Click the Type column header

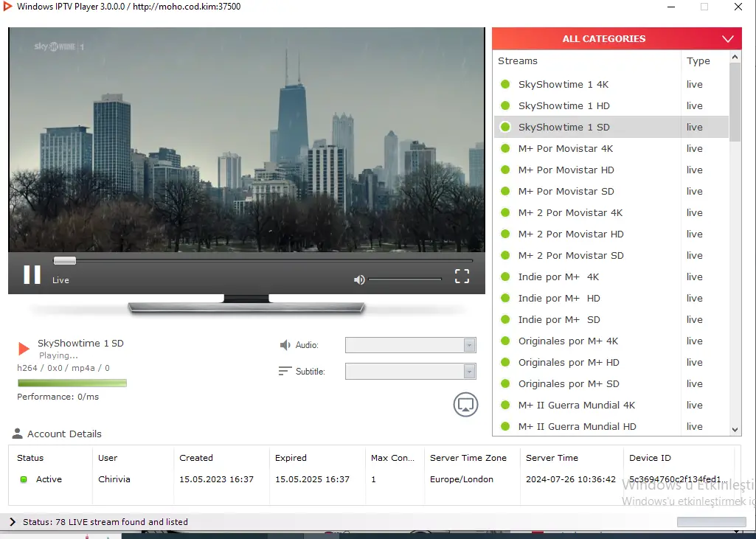[698, 60]
